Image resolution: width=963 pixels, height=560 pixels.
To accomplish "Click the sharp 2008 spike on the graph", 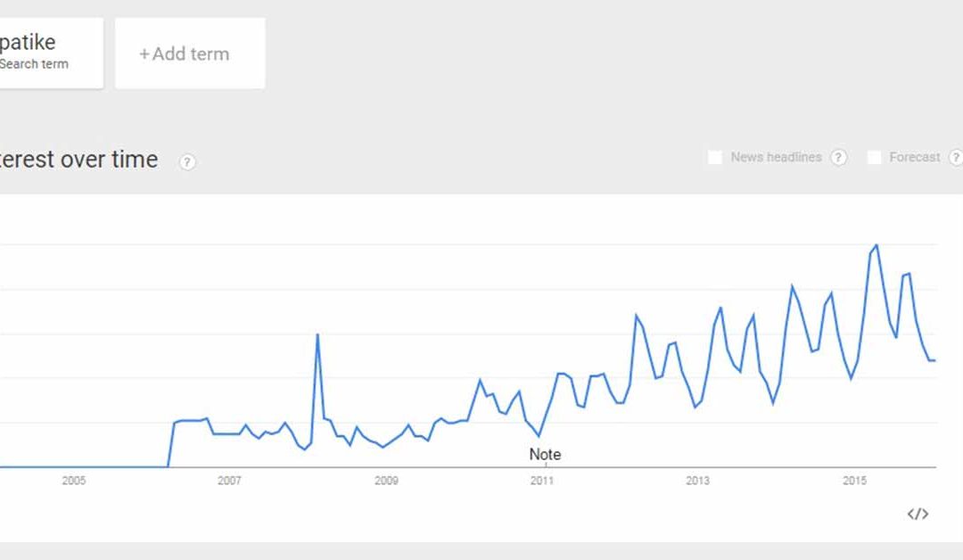I will coord(317,335).
